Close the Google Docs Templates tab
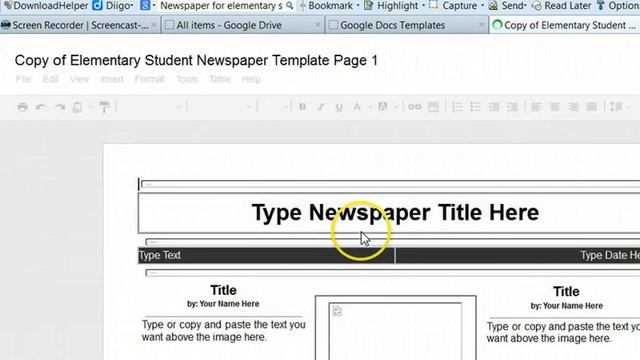Screen dimensions: 640x360 pyautogui.click(x=481, y=25)
